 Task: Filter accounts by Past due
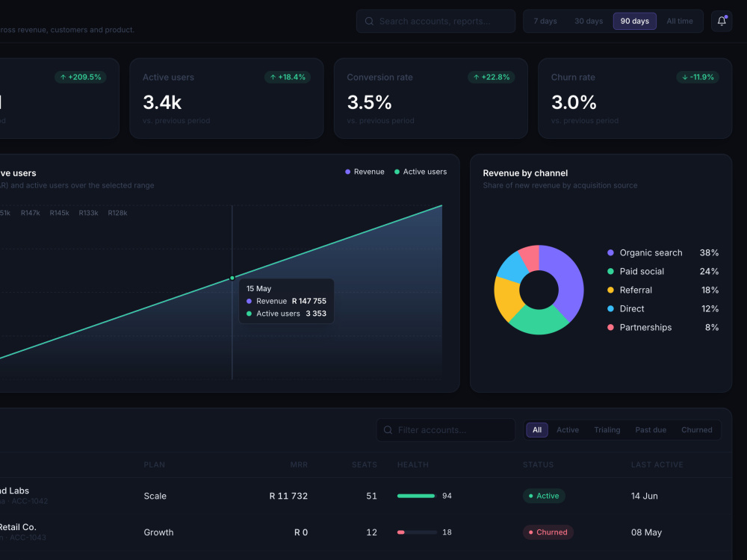pos(651,430)
